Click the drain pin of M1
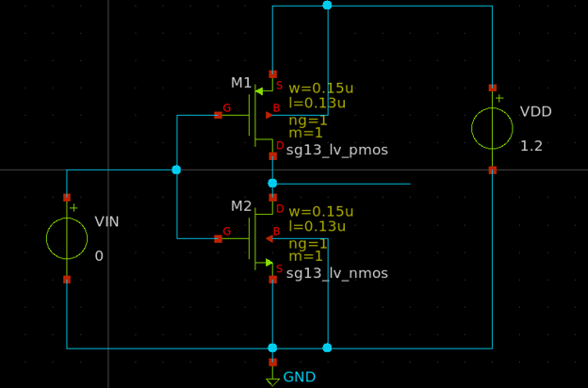 (272, 156)
